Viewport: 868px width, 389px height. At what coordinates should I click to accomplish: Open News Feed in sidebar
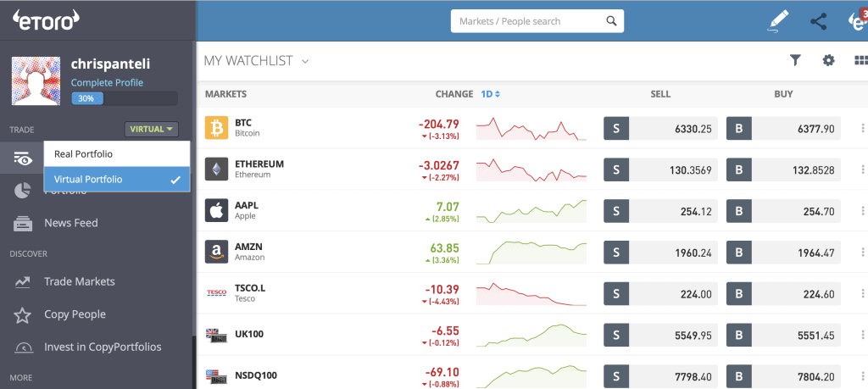pyautogui.click(x=71, y=223)
